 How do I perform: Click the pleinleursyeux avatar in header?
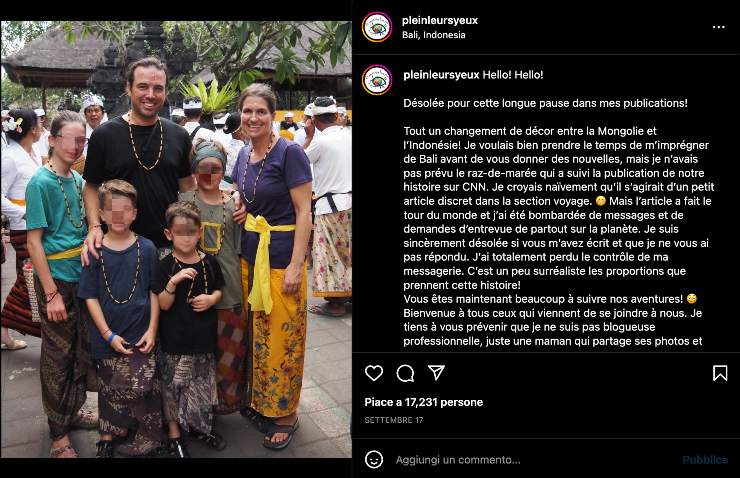point(377,27)
